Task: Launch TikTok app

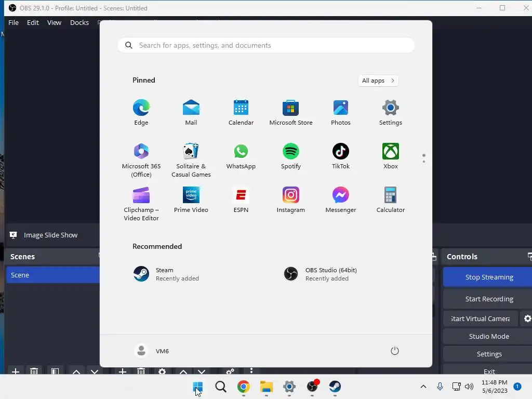Action: (x=341, y=156)
